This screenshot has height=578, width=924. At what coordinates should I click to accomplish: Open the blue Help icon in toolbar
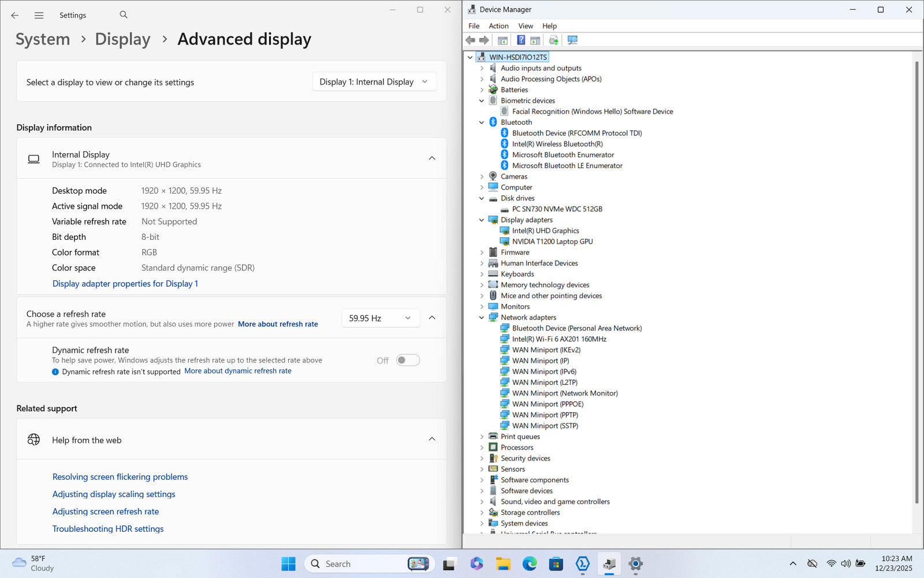pos(521,40)
